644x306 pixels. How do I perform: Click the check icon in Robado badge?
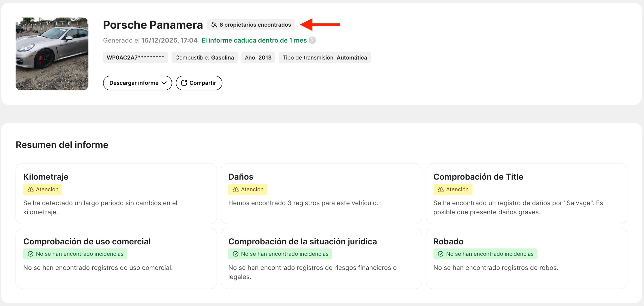(441, 254)
